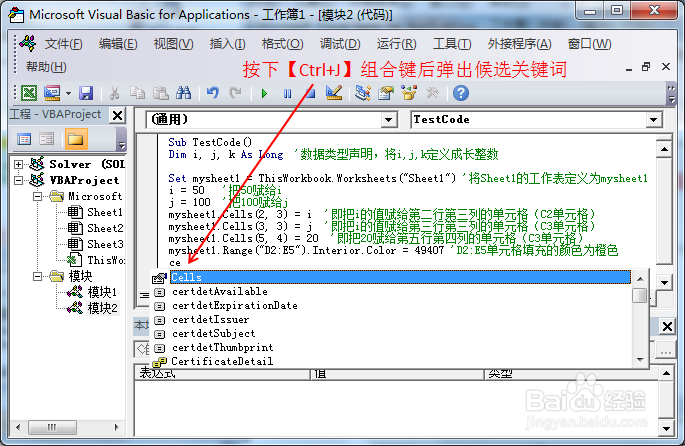This screenshot has height=446, width=685.
Task: Click the project pane horizontal scrollbar thumb
Action: [52, 427]
